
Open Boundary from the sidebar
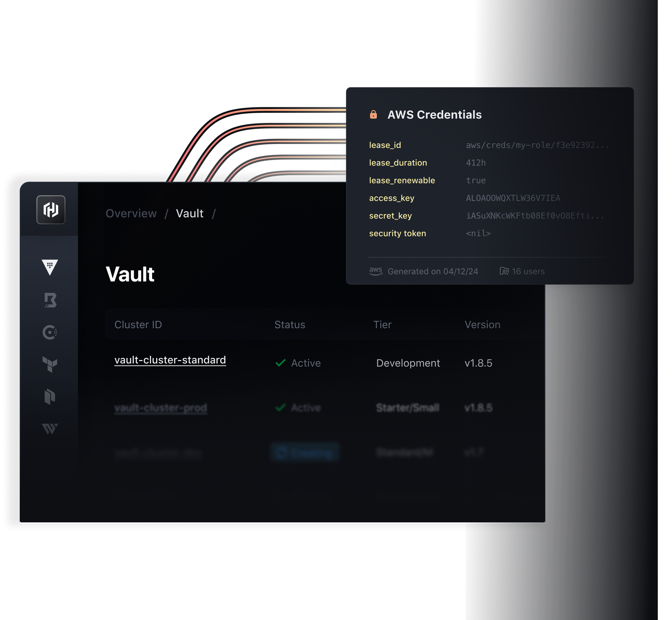(x=50, y=300)
